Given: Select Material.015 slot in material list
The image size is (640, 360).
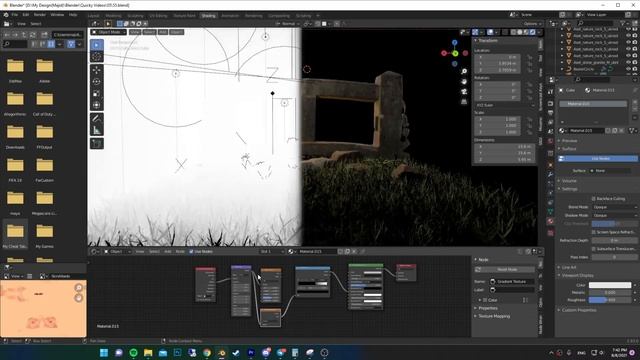Looking at the screenshot, I should [x=593, y=104].
